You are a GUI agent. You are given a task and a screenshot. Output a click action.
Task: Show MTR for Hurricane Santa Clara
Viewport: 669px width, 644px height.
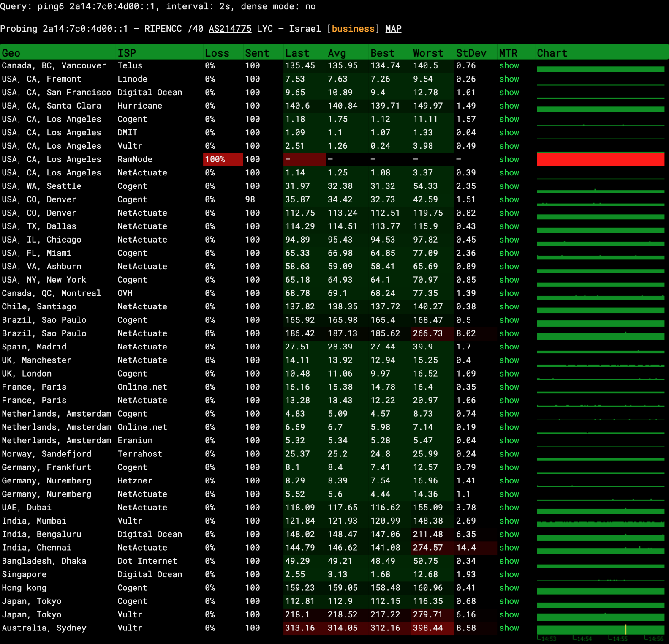509,106
